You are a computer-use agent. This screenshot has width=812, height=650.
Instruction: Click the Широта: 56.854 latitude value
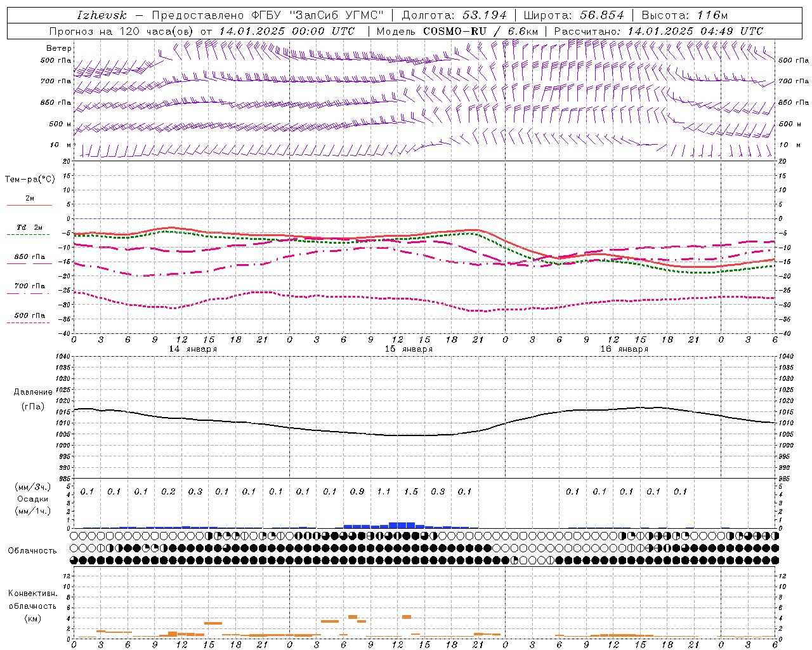pyautogui.click(x=573, y=15)
